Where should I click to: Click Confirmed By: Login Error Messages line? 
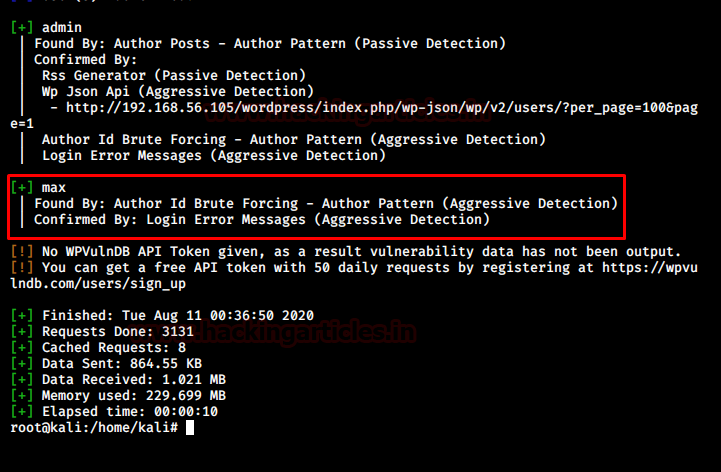[262, 220]
